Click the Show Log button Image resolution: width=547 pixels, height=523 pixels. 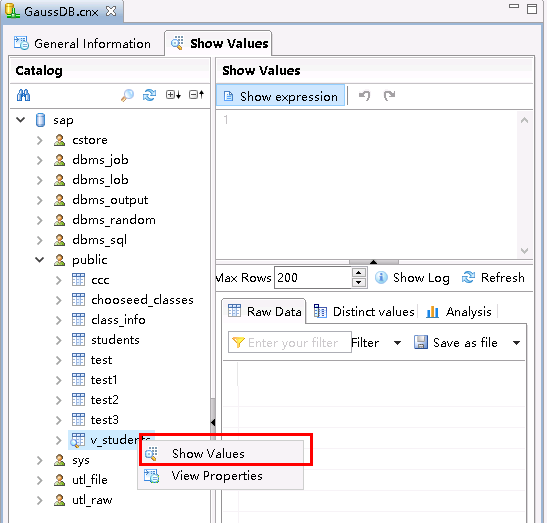[x=412, y=278]
